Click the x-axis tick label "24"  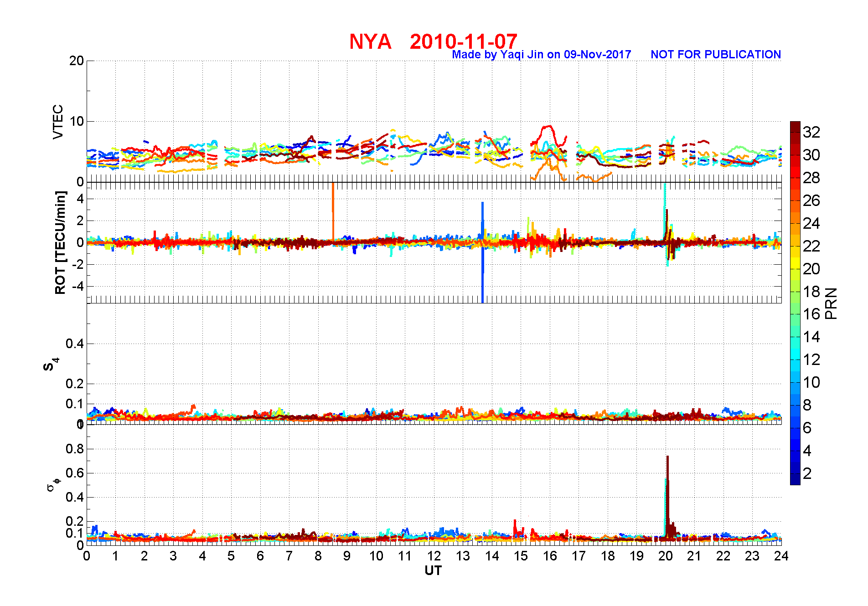[781, 556]
